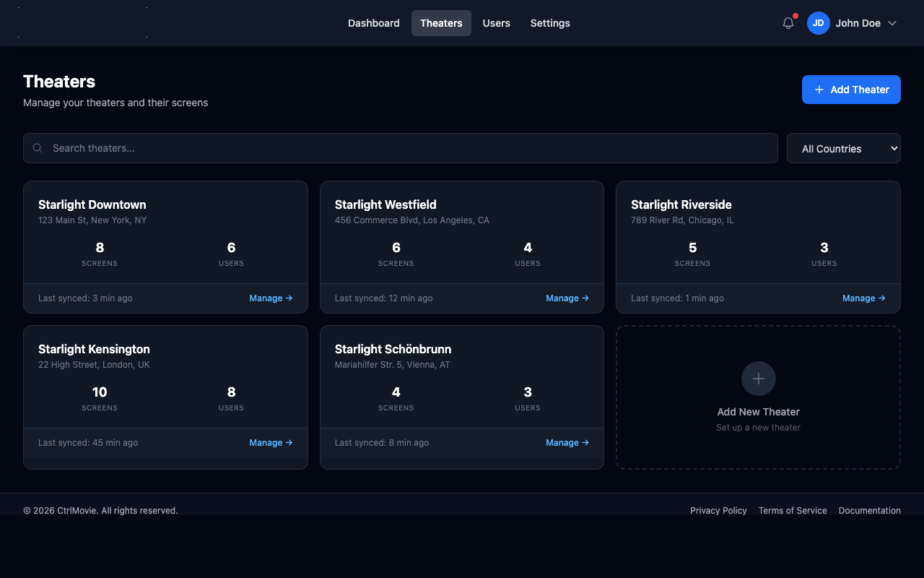Manage the Starlight Riverside theater

click(863, 298)
